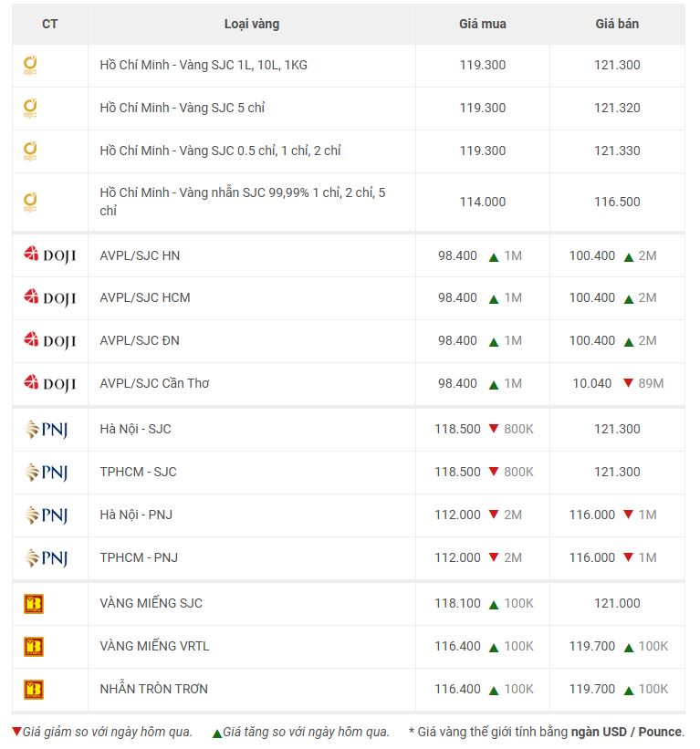Click sell price 121.320 for Vàng SJC 5 chỉ
Image resolution: width=700 pixels, height=749 pixels.
coord(617,108)
